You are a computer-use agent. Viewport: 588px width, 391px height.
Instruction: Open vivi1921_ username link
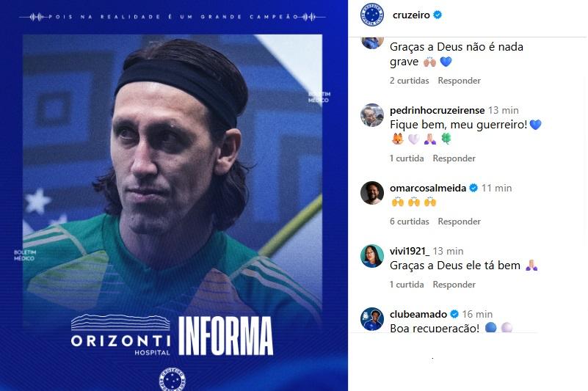click(410, 251)
